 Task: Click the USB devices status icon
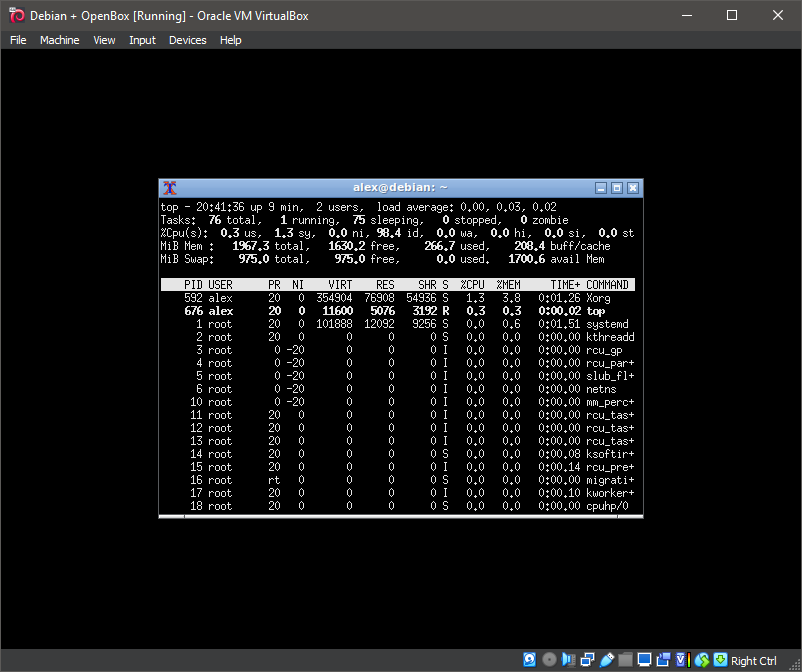click(x=606, y=660)
